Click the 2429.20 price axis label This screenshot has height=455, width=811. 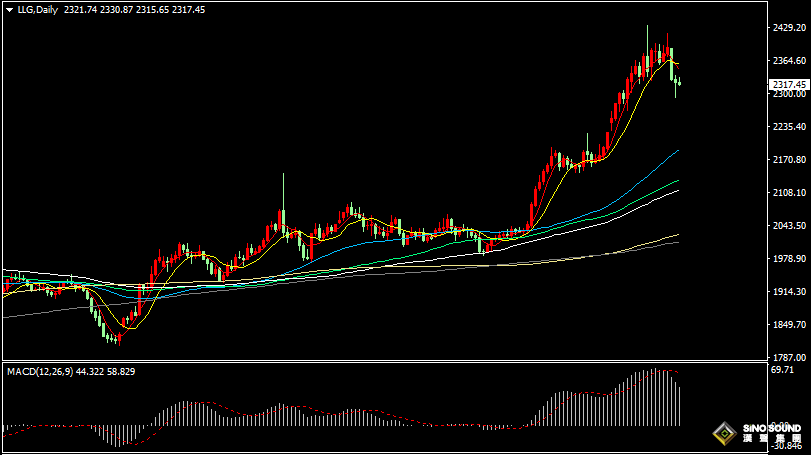787,29
